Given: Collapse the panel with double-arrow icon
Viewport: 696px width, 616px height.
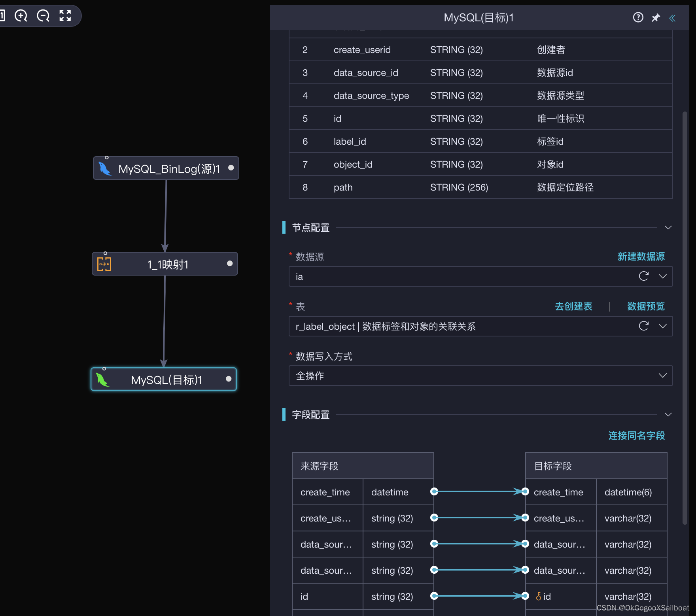Looking at the screenshot, I should (672, 18).
